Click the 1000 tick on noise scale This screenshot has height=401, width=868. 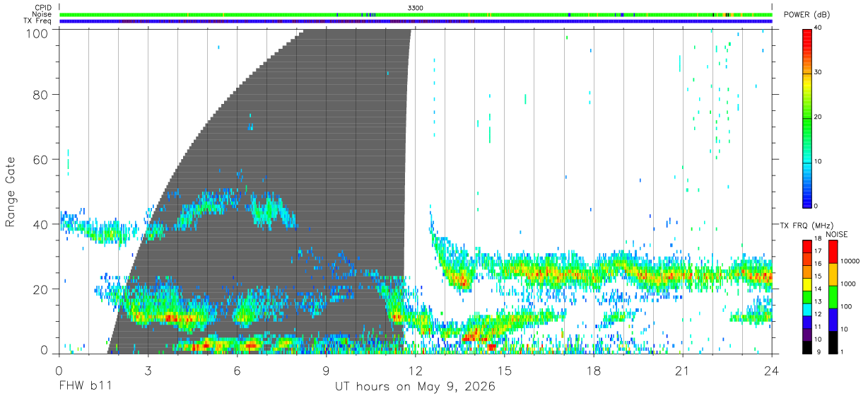pos(848,284)
